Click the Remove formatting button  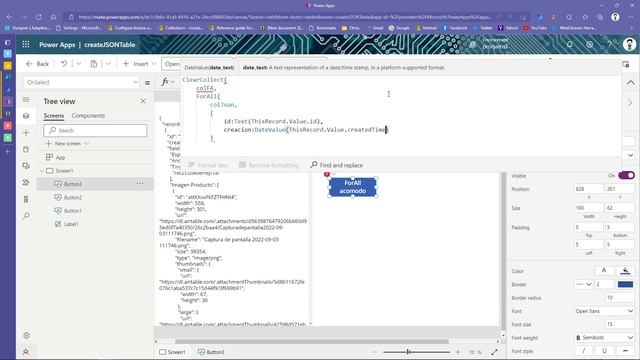269,165
